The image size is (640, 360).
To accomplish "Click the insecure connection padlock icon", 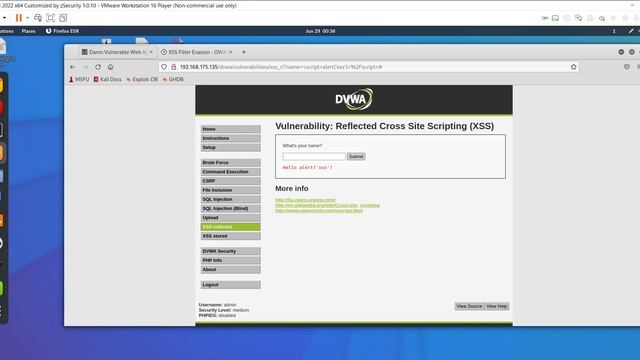I will coord(173,67).
